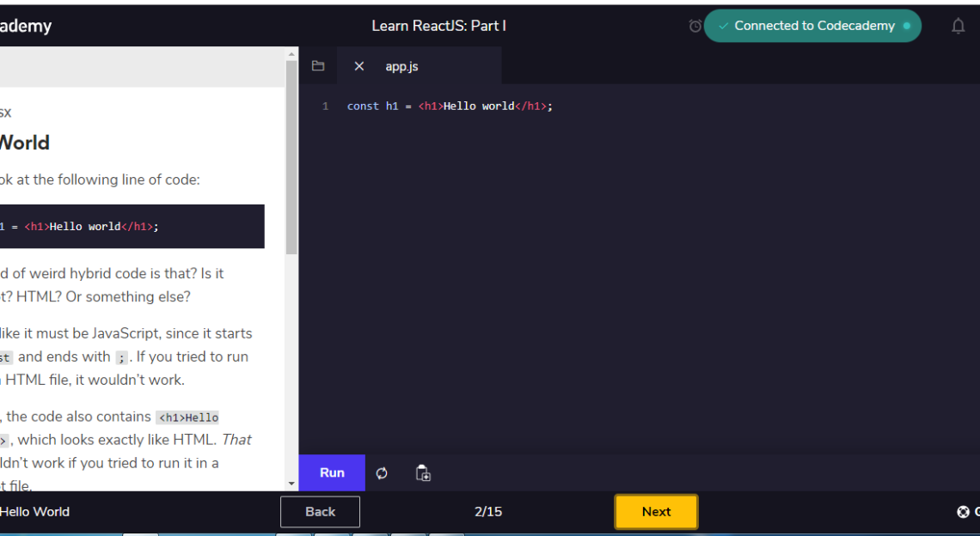Click the Codecademy logo
980x536 pixels.
(x=26, y=26)
